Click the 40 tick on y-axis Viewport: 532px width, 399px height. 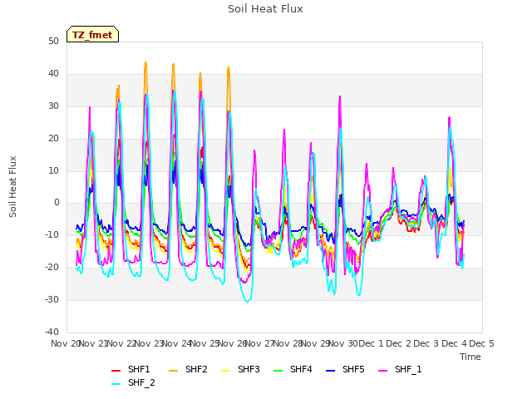[53, 74]
